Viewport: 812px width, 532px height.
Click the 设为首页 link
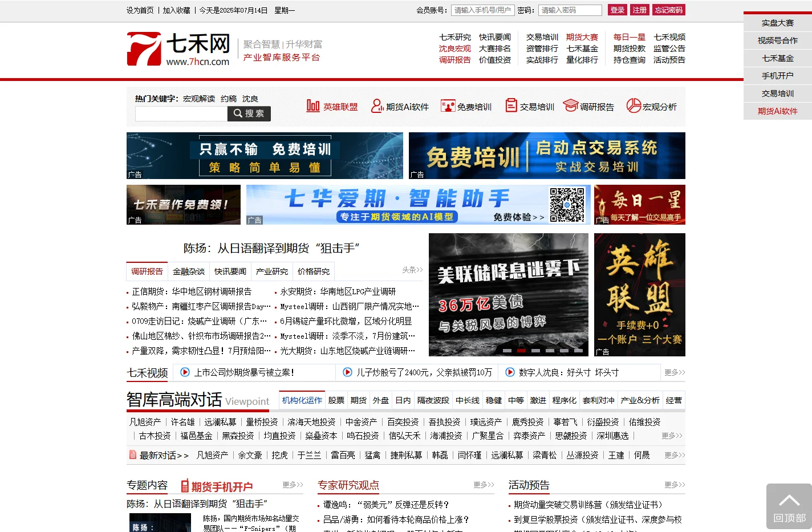(140, 10)
